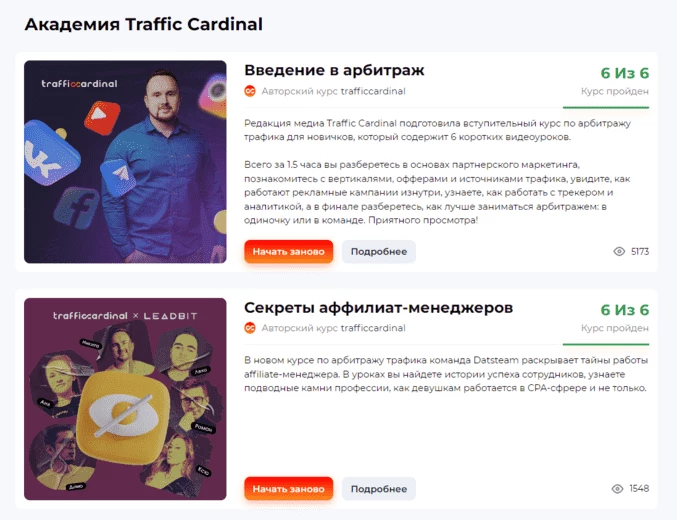Open the Секреты аффилиат-менеджеров course title

coord(378,308)
